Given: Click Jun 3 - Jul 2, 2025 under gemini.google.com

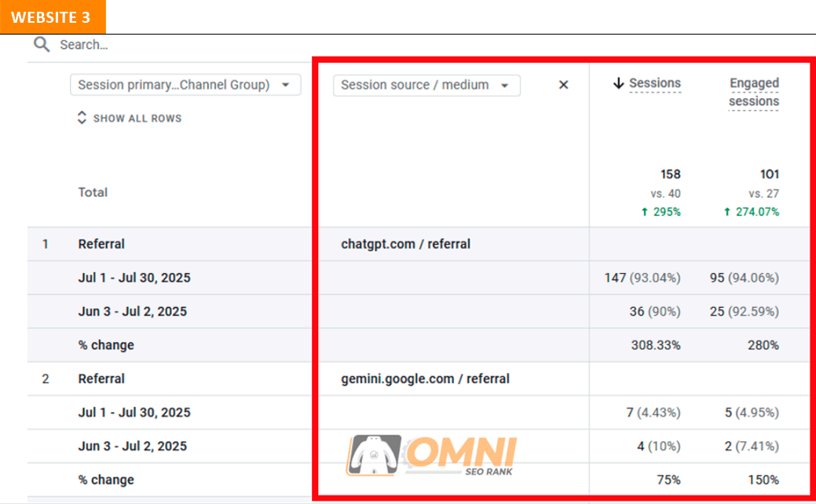Looking at the screenshot, I should coord(132,446).
